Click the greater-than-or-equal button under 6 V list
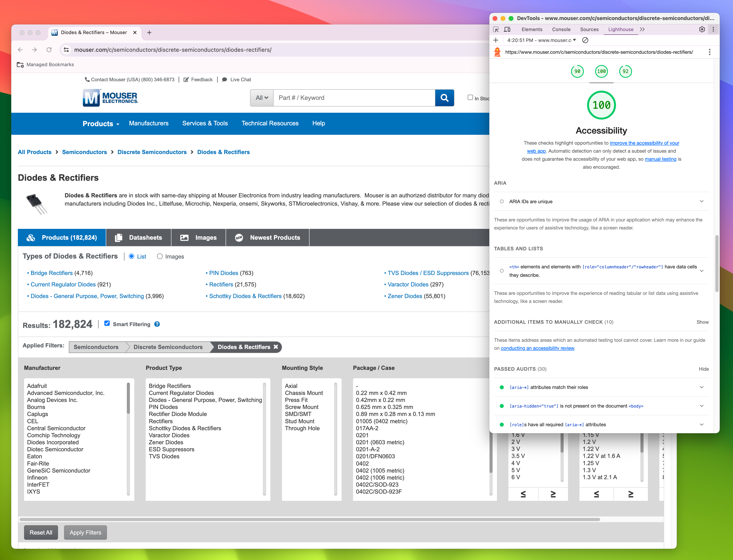 (553, 494)
